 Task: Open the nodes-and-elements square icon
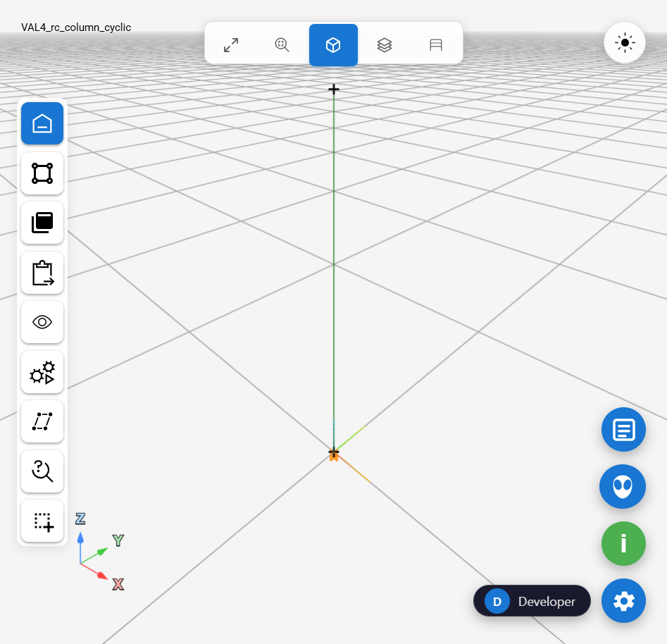pyautogui.click(x=42, y=173)
